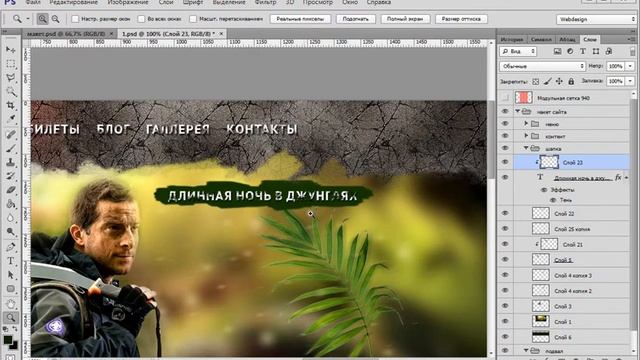This screenshot has width=640, height=360.
Task: Toggle the 'Тень' effect visibility
Action: (553, 200)
